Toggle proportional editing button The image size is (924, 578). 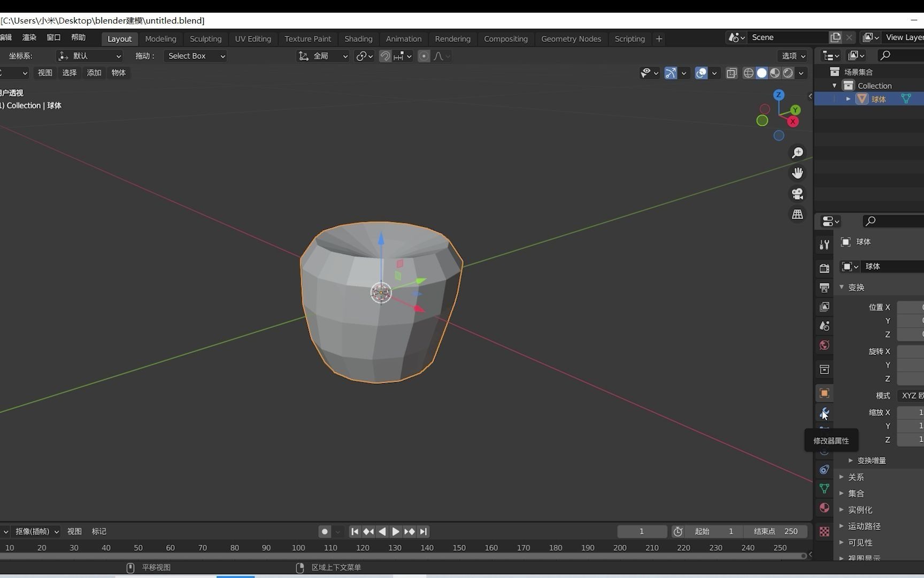(x=423, y=56)
